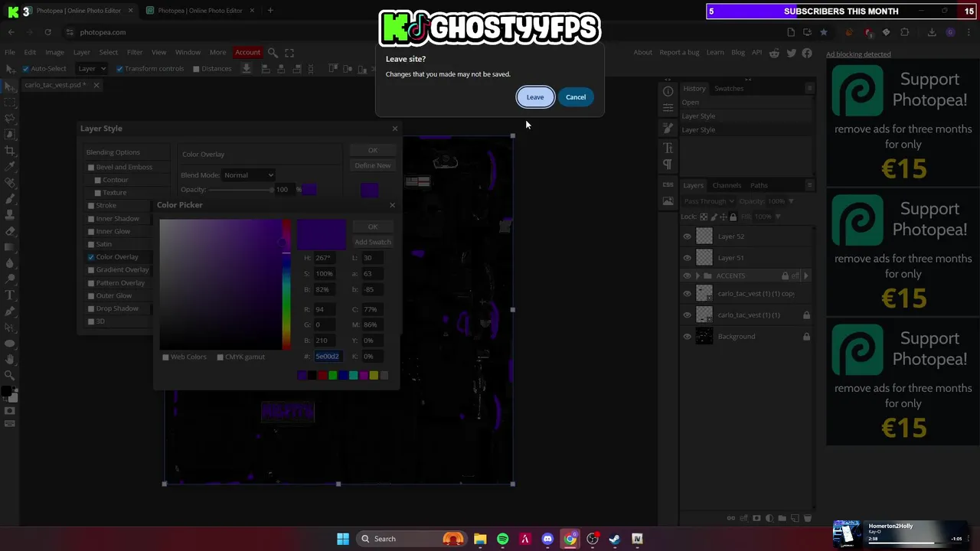Expand the ACCENTS layer effects arrow
The height and width of the screenshot is (551, 980).
click(x=805, y=275)
